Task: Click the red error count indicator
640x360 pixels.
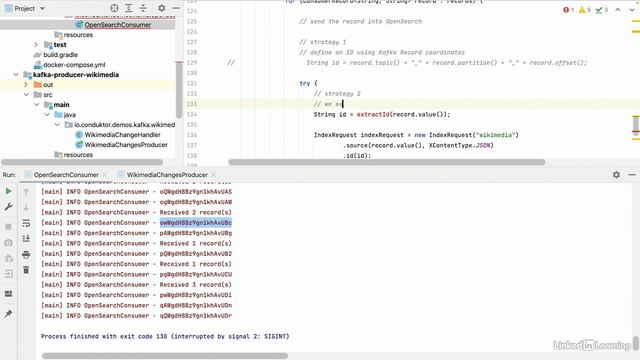Action: (569, 10)
